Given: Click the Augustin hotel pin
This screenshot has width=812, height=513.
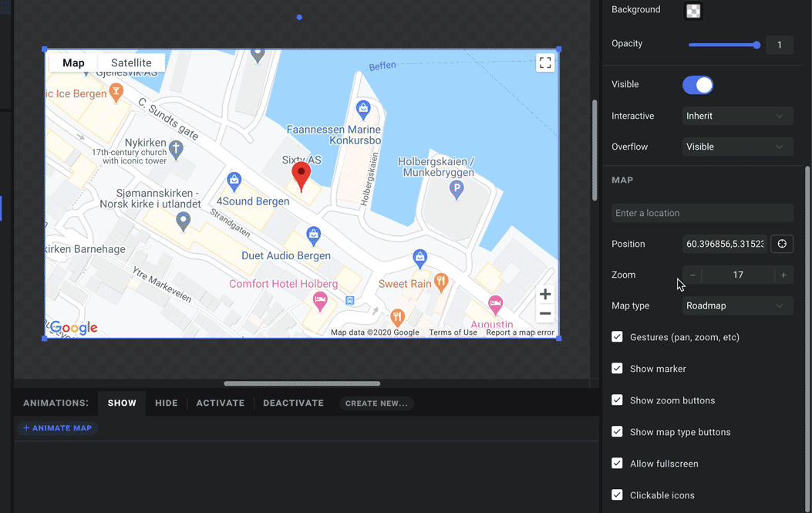Looking at the screenshot, I should coord(496,305).
